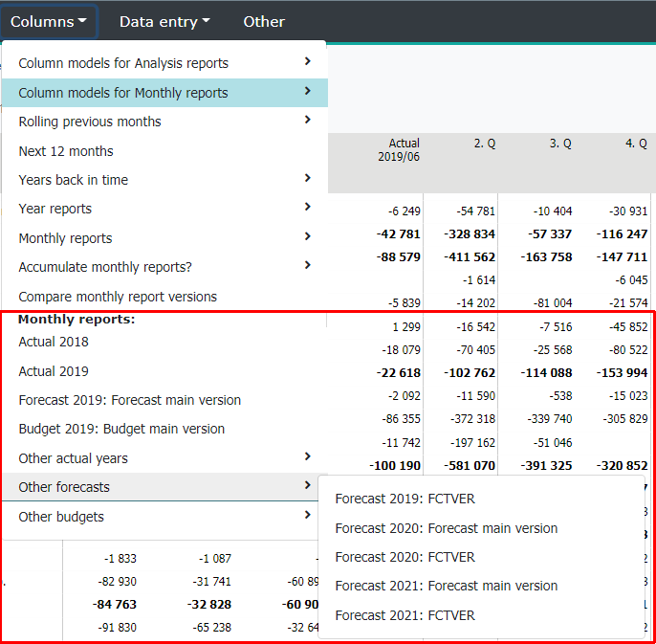The height and width of the screenshot is (644, 656).
Task: Click the 4. Q column header
Action: tap(636, 144)
